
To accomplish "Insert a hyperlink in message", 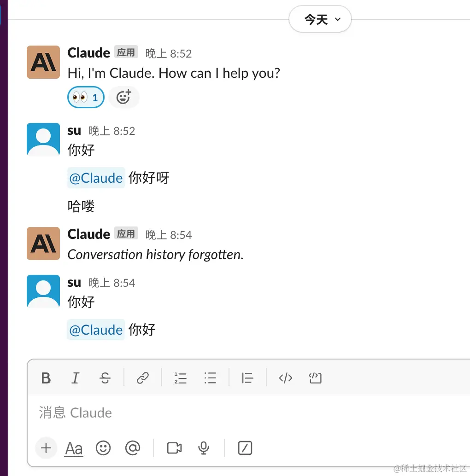I will (143, 378).
